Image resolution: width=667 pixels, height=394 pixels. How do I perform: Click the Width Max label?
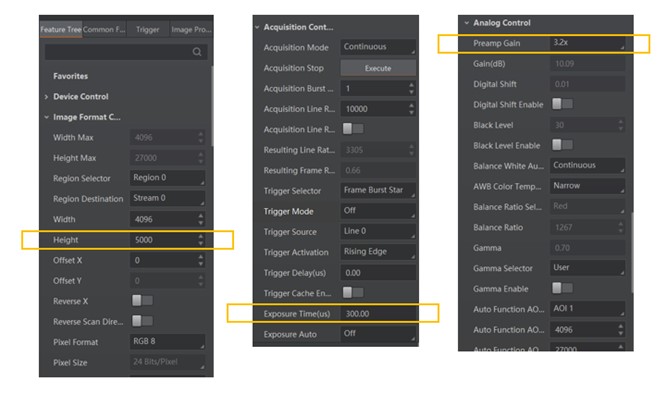click(x=73, y=137)
